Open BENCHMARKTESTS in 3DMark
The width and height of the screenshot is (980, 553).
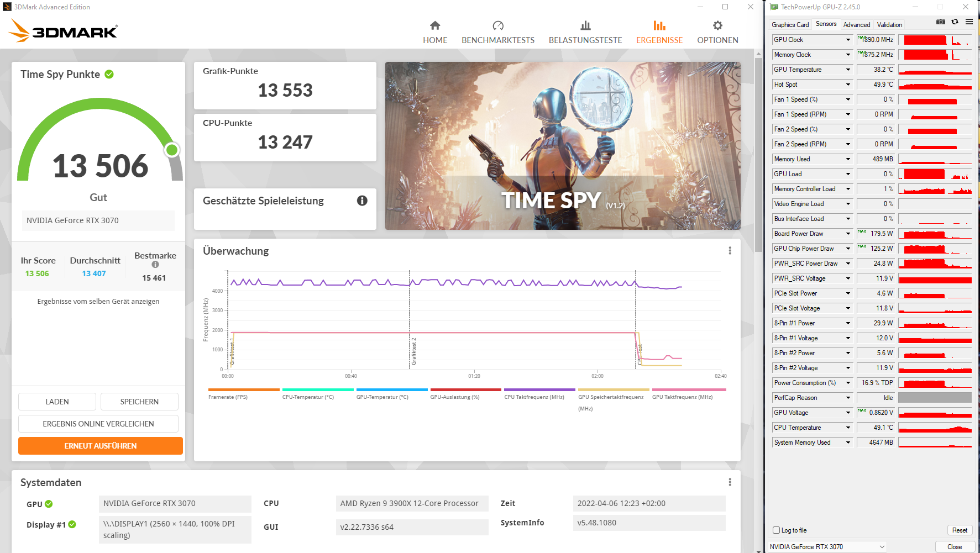point(498,33)
